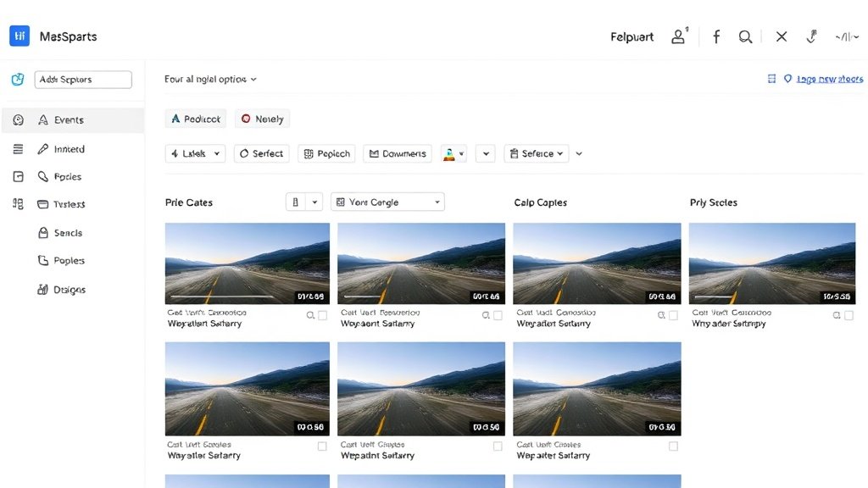Screen dimensions: 868x488
Task: Click the grid icon beside Tvstess
Action: 19,204
